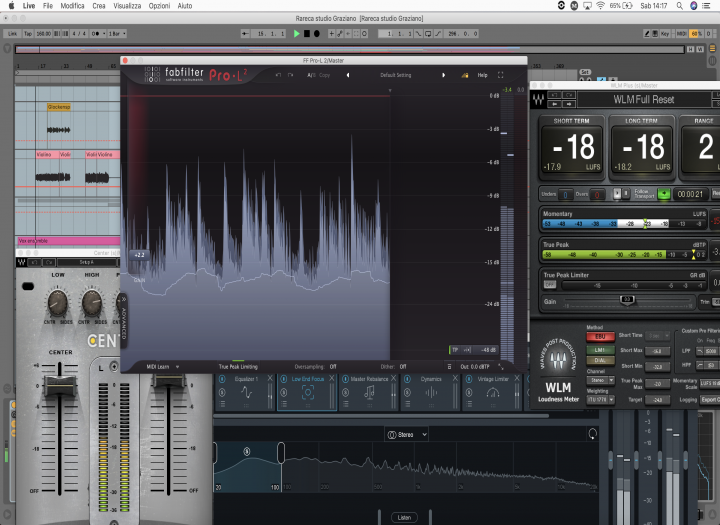
Task: Click the pencil draw mode icon in Live
Action: (x=647, y=34)
